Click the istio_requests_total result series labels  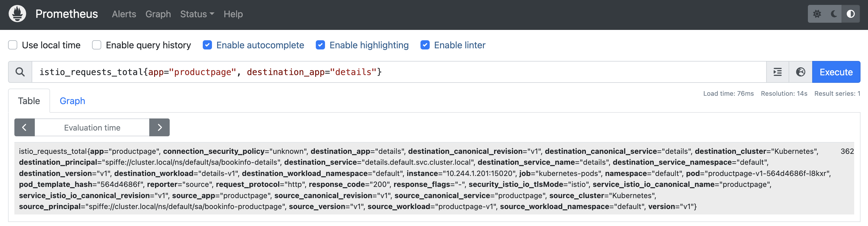[x=425, y=179]
